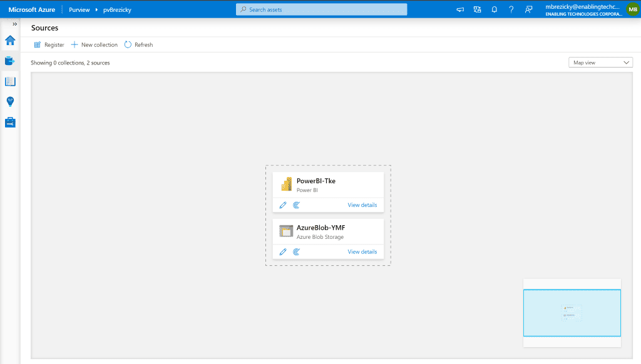Open the Insights lightbulb icon
The image size is (641, 364).
[10, 102]
